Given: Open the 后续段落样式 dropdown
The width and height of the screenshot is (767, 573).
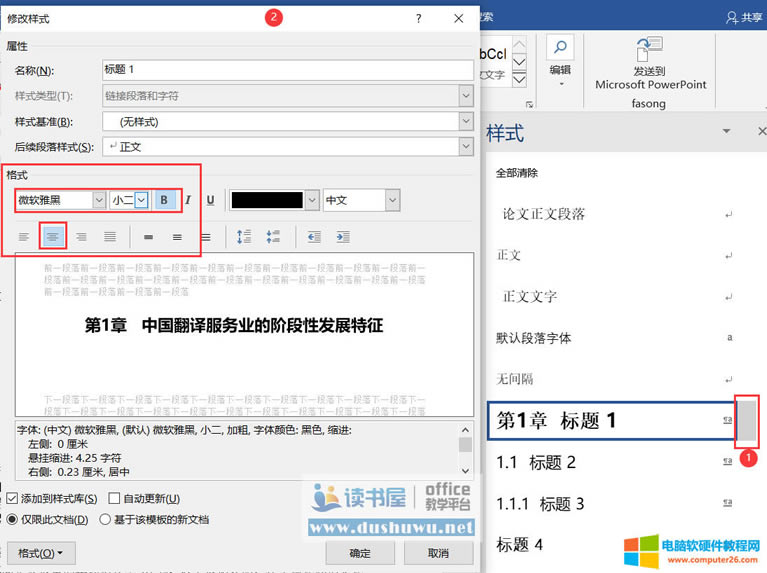Looking at the screenshot, I should point(465,147).
